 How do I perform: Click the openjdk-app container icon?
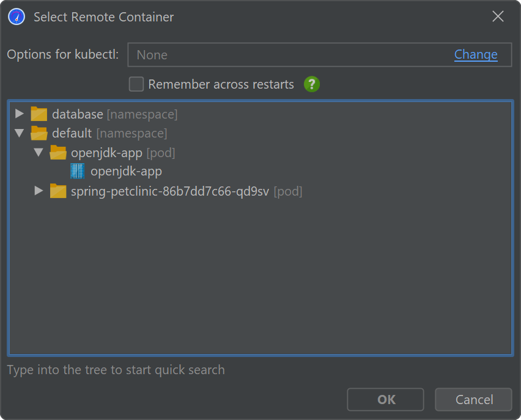click(x=77, y=172)
